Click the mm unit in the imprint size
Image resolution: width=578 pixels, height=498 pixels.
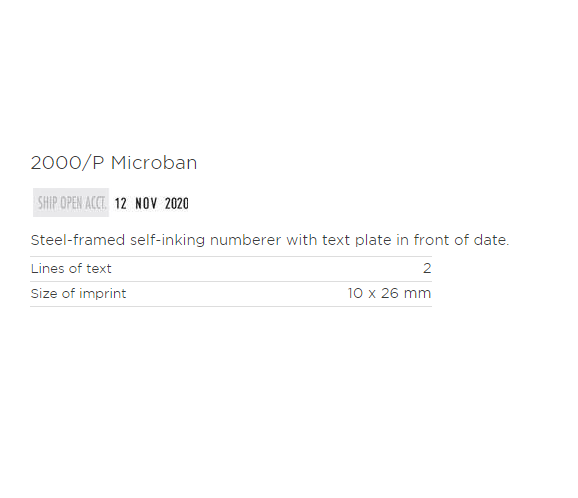point(417,293)
